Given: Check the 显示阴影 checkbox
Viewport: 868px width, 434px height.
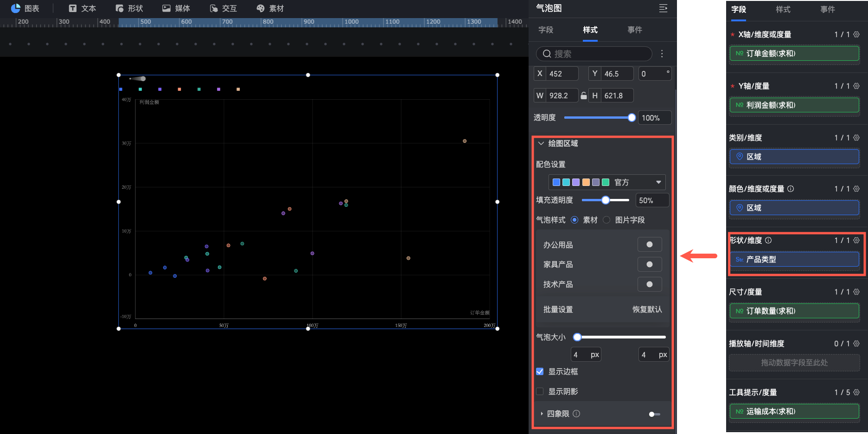Looking at the screenshot, I should click(x=540, y=391).
